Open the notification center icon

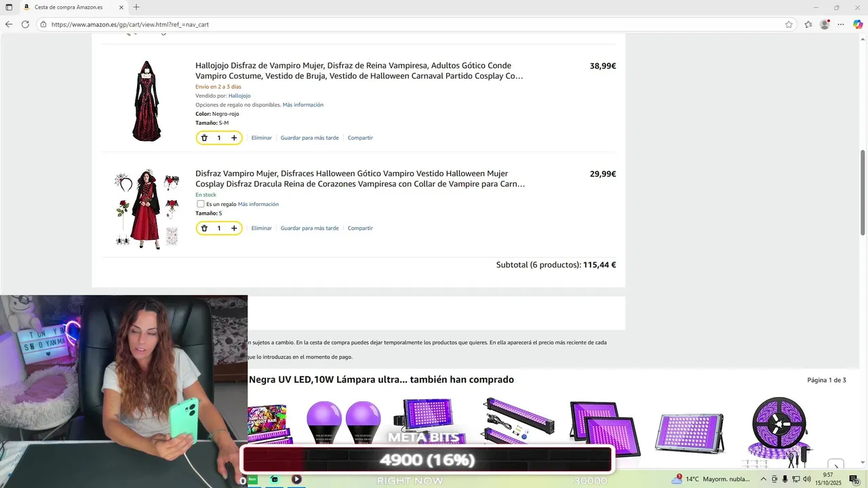pos(854,480)
